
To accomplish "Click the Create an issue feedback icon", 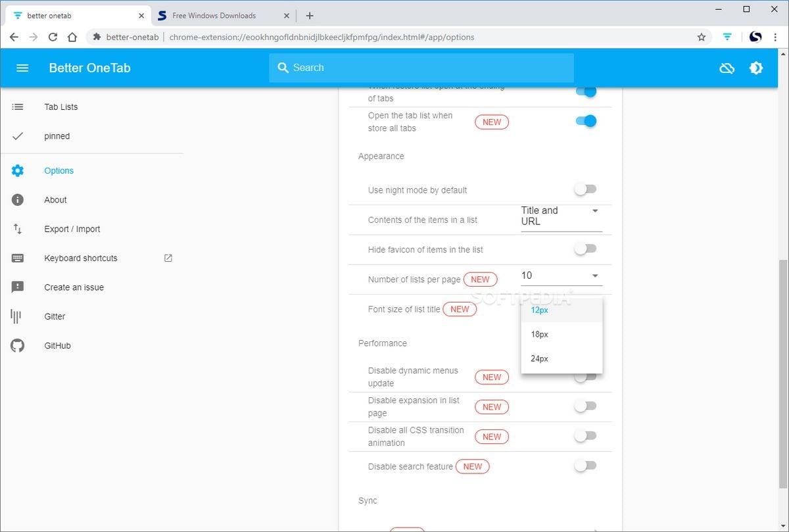I will click(18, 287).
